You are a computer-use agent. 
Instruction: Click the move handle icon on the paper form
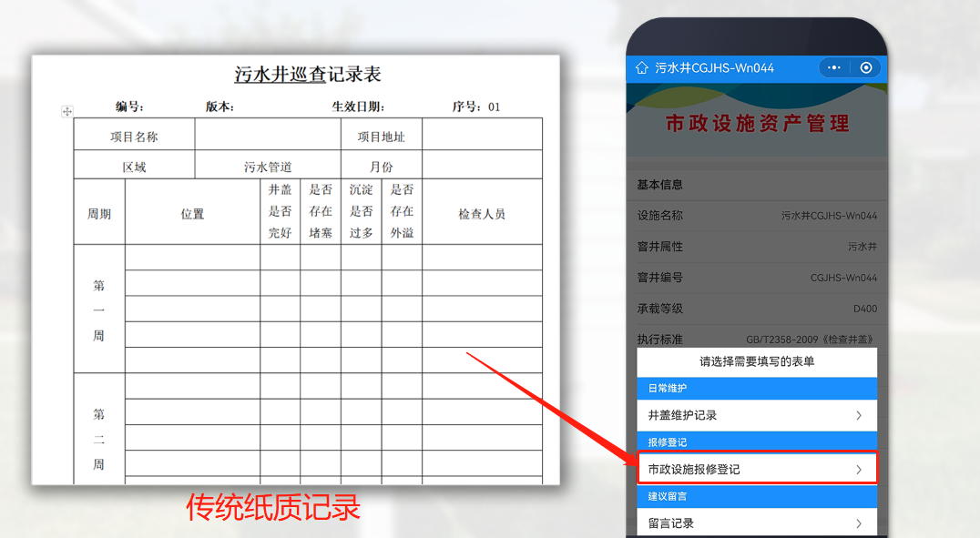67,111
